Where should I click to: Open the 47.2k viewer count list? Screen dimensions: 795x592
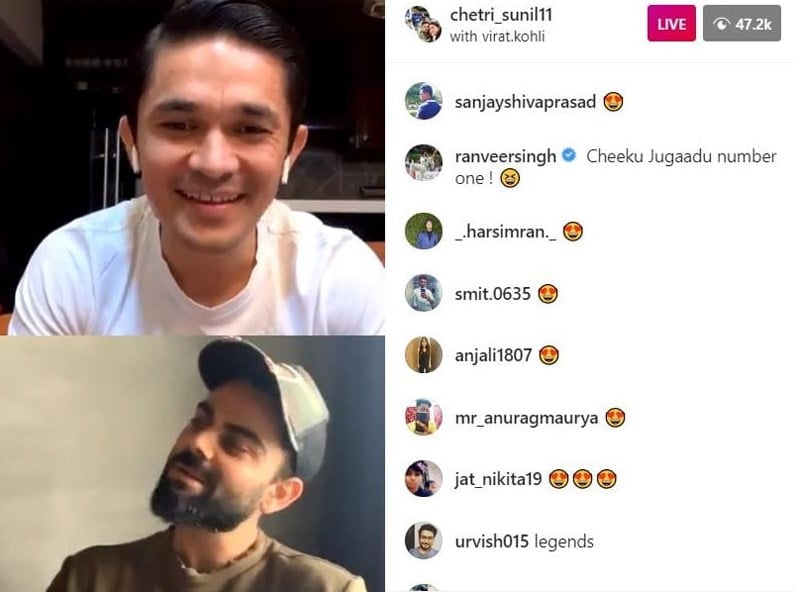tap(742, 23)
